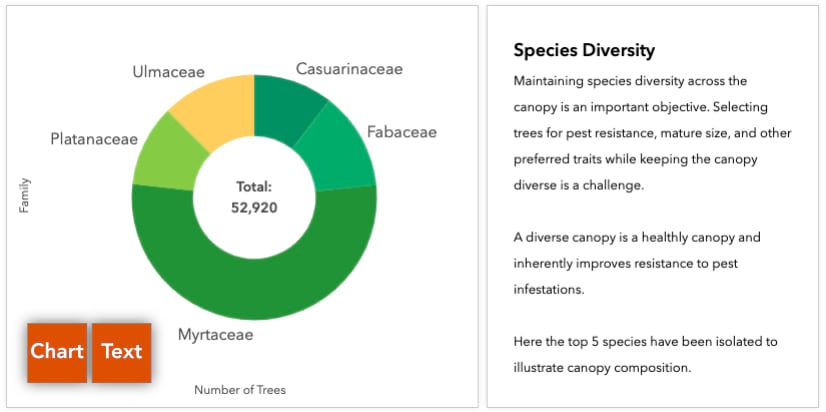This screenshot has width=826, height=412.
Task: Click the paragraph starting 'Maintaining species diversity'
Action: tap(652, 134)
